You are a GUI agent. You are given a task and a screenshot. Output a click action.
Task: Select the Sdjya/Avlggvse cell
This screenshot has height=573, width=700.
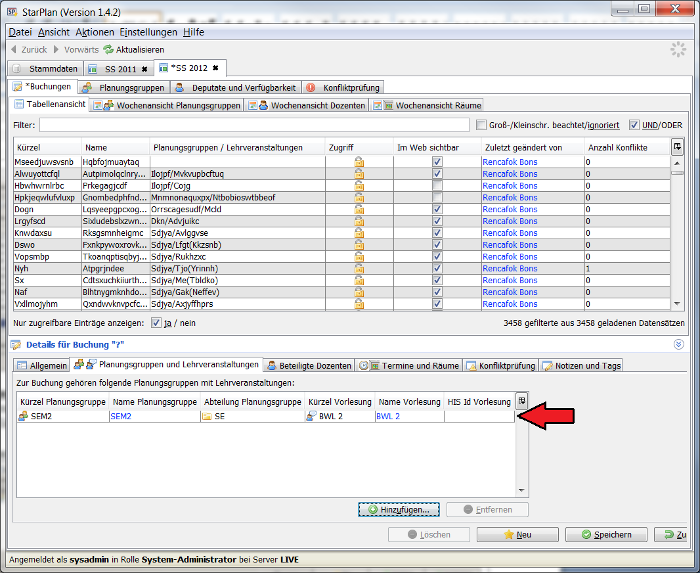[x=238, y=233]
